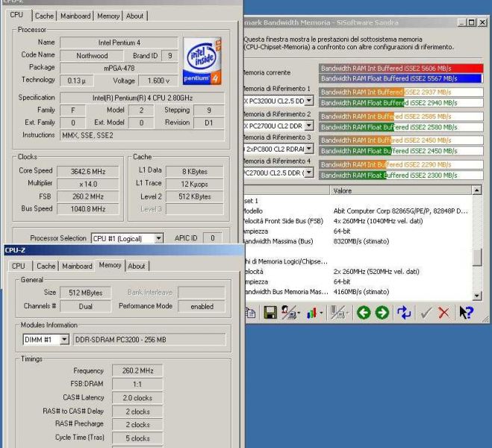The width and height of the screenshot is (492, 448).
Task: Switch to CPU tab in lower CPU-Z
Action: (x=18, y=266)
